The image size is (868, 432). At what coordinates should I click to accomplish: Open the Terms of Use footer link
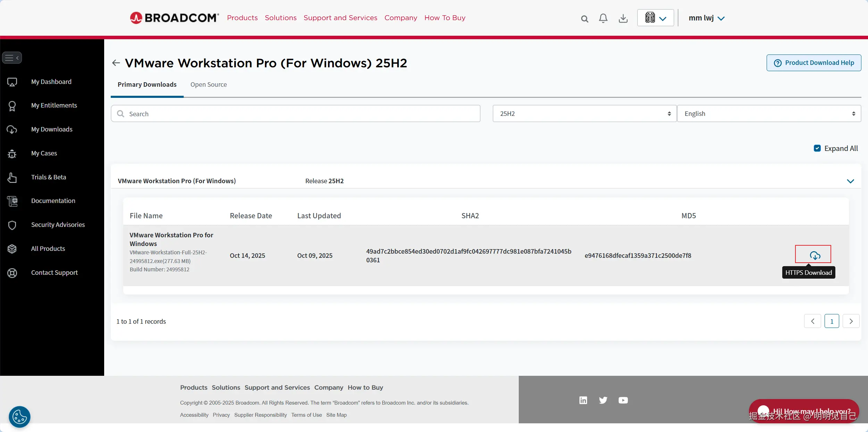point(306,415)
